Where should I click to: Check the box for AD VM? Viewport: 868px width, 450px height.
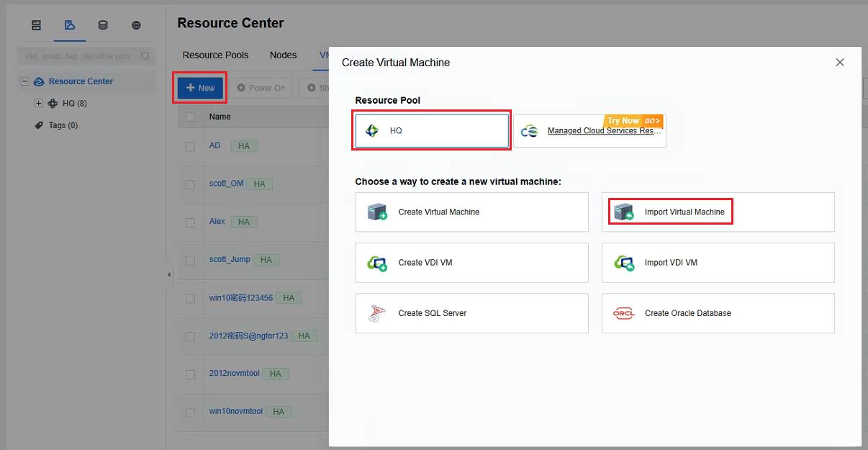[190, 146]
